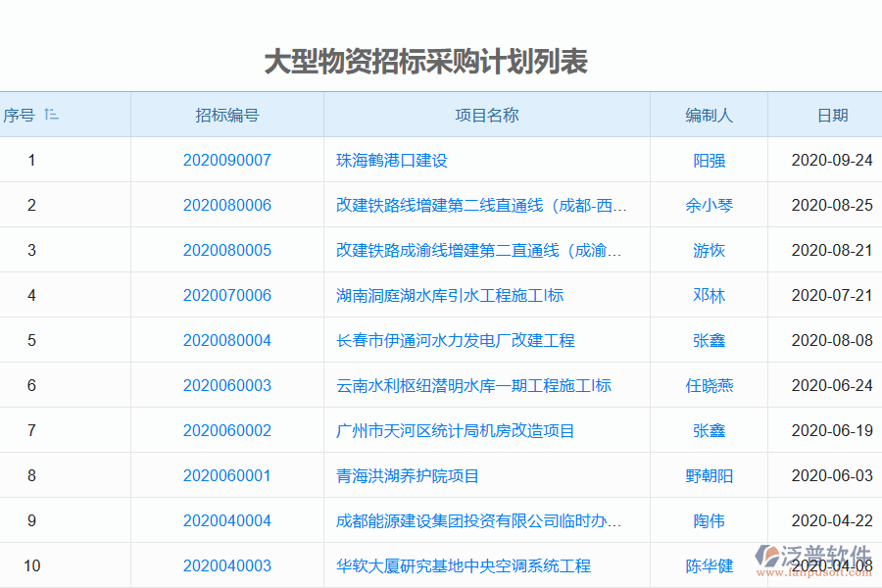882x588 pixels.
Task: Open bid number 2020080005
Action: tap(226, 250)
